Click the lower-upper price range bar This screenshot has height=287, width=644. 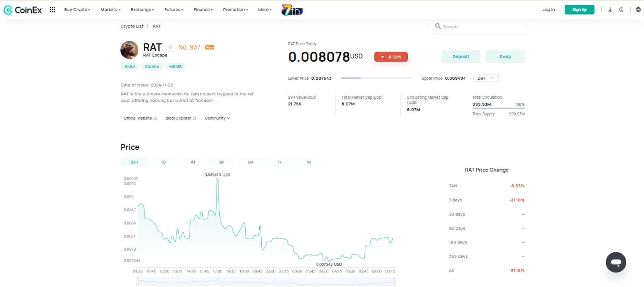[x=376, y=78]
